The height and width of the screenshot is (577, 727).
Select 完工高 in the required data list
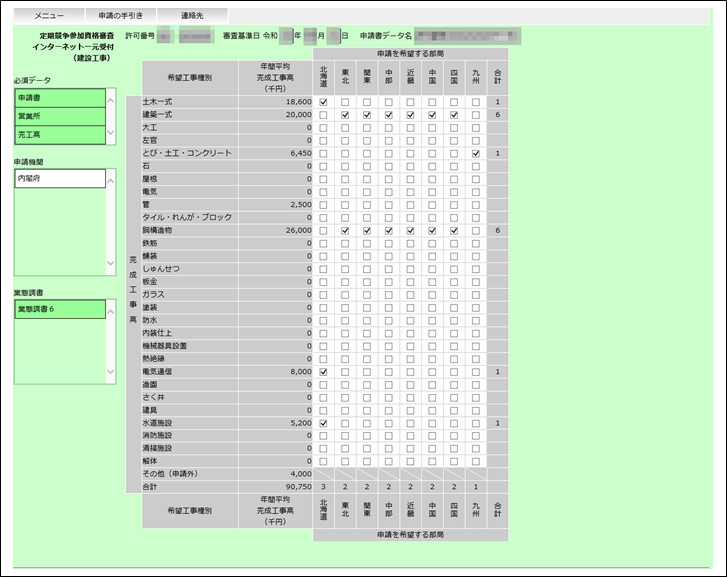(60, 135)
